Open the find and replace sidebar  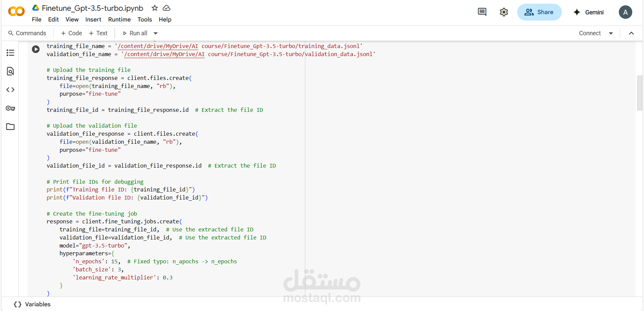(x=10, y=71)
